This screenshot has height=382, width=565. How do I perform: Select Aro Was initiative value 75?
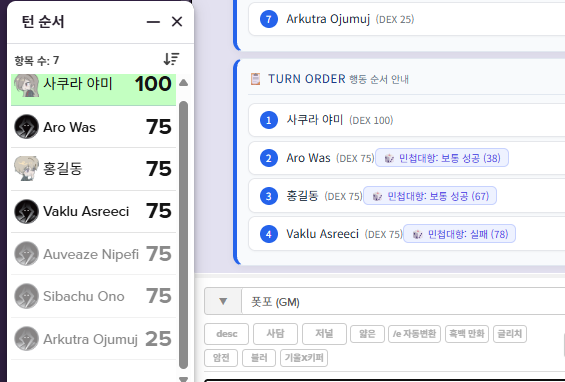tap(159, 127)
